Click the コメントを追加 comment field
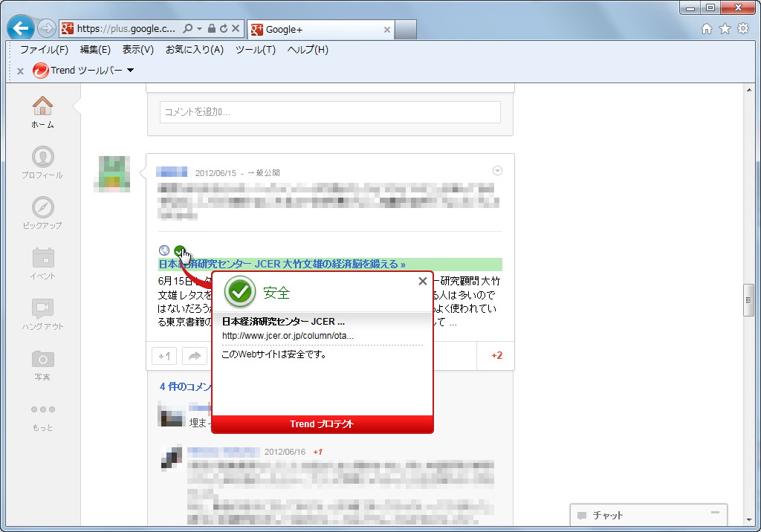This screenshot has height=532, width=761. coord(329,111)
